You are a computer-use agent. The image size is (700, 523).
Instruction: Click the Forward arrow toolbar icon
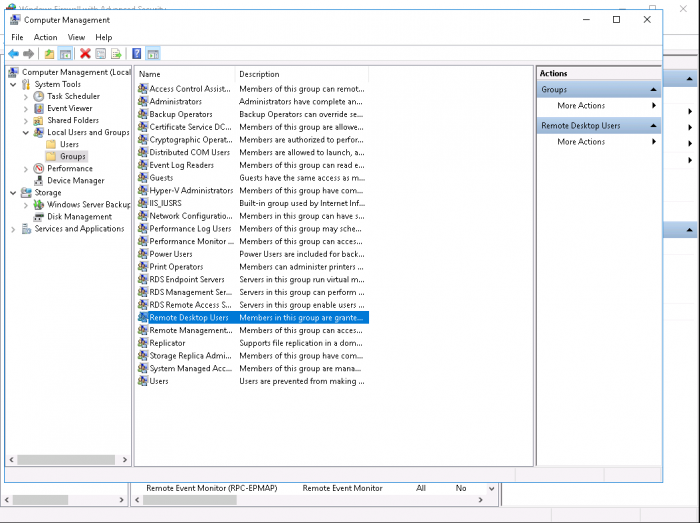tap(29, 54)
